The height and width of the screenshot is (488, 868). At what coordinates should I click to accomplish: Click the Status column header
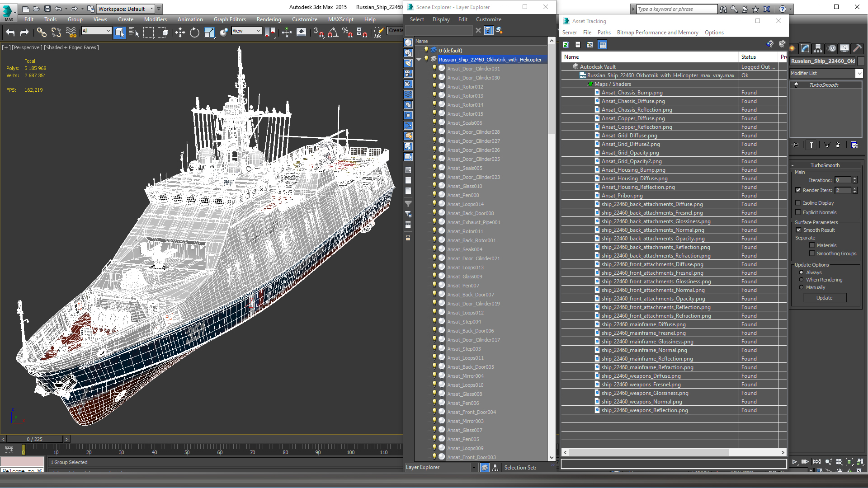(x=759, y=57)
